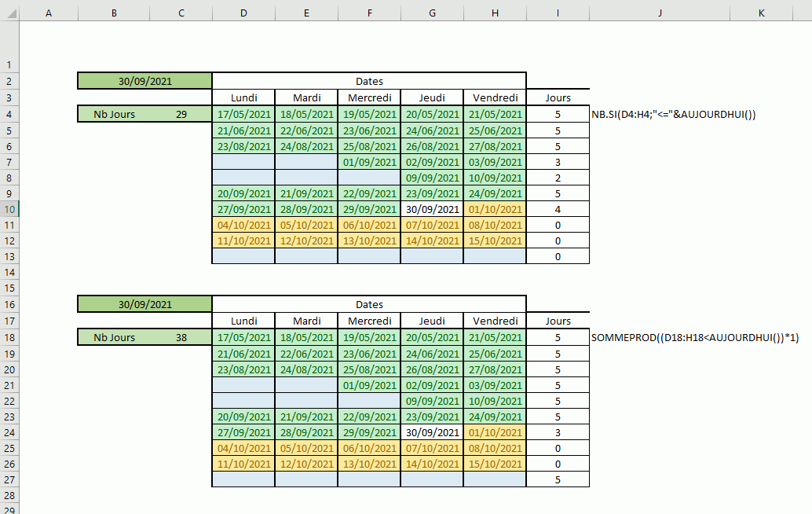Click empty blue cell D13
This screenshot has height=514, width=812.
click(243, 256)
